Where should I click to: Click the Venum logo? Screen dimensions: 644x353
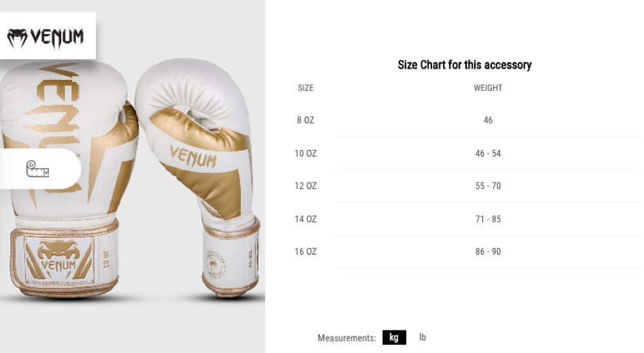click(x=45, y=38)
